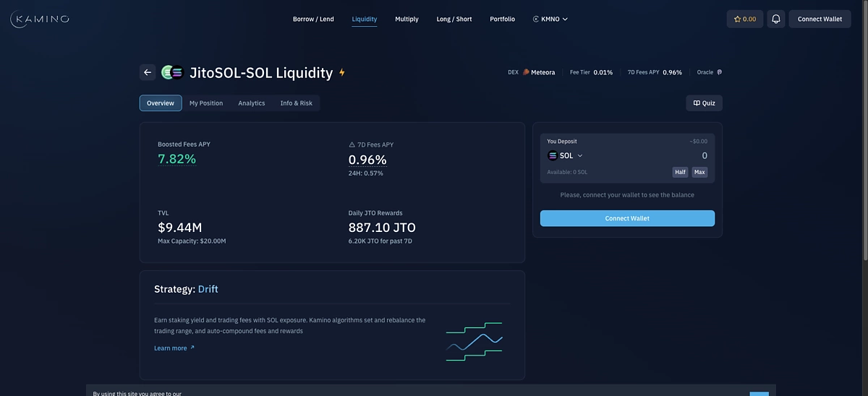868x396 pixels.
Task: Click the Kamino logo
Action: pos(40,19)
